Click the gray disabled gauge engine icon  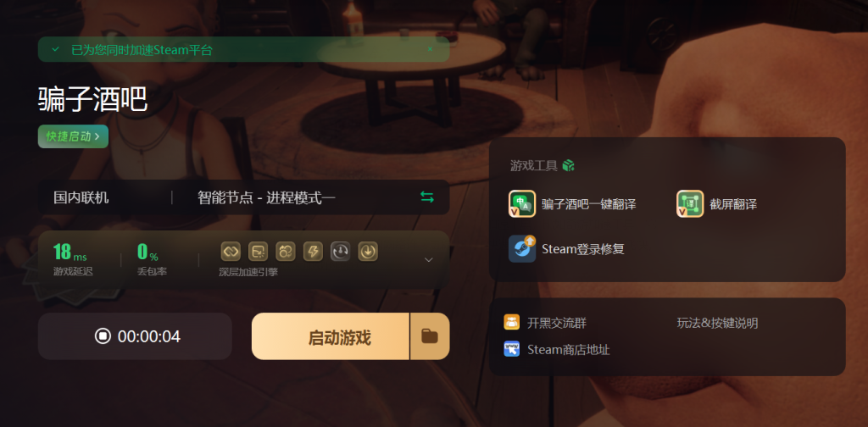341,252
